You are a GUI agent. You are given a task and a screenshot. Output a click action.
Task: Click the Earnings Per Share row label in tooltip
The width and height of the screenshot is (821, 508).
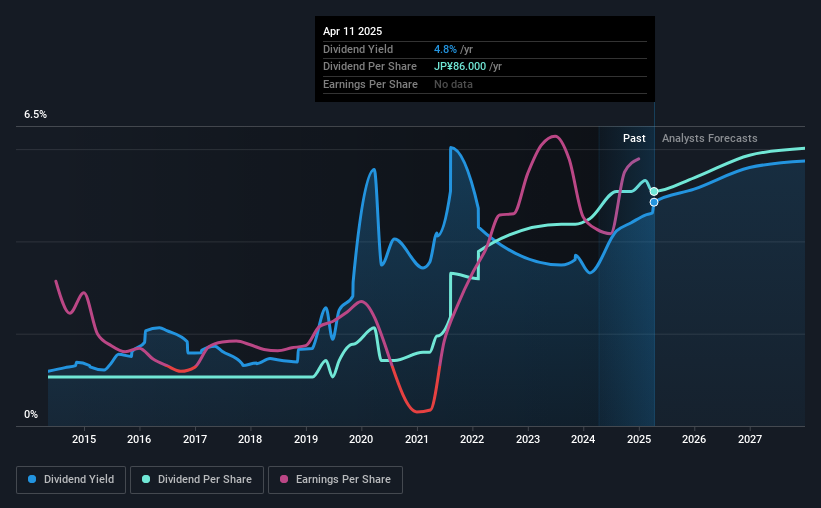coord(370,84)
